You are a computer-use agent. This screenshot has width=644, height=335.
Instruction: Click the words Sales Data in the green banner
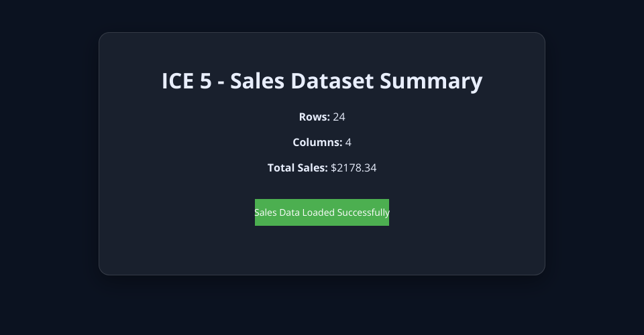pyautogui.click(x=276, y=212)
